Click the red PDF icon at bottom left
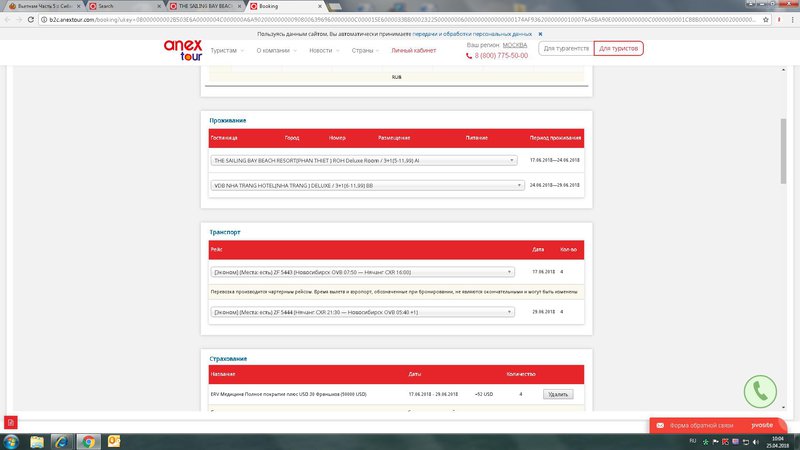 10,422
